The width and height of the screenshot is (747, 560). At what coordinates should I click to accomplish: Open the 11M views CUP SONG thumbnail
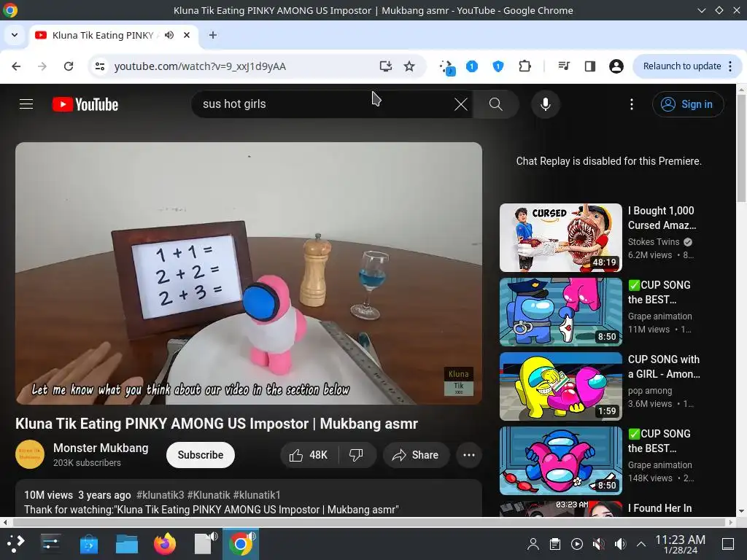point(561,312)
